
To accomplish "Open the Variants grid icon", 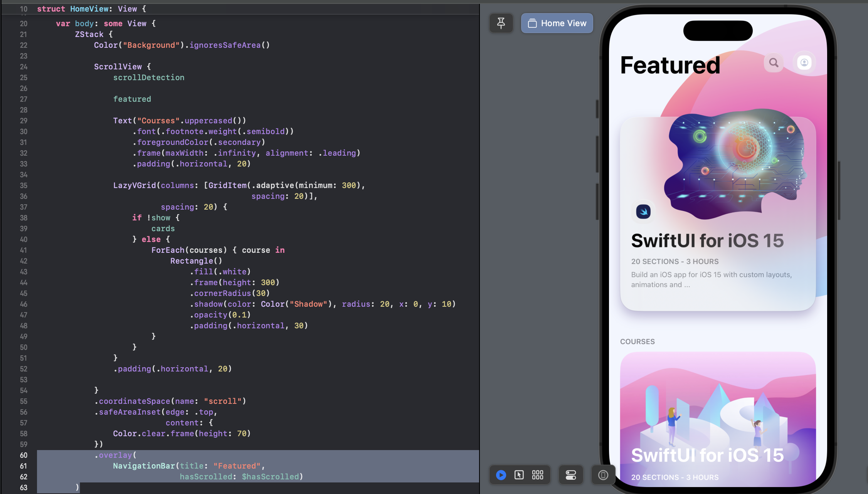I will click(538, 475).
